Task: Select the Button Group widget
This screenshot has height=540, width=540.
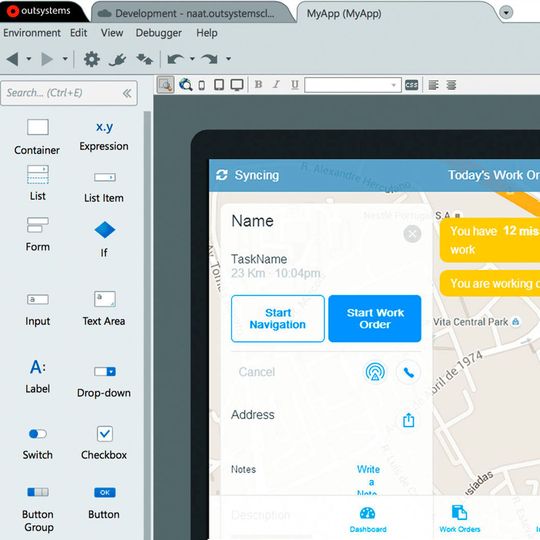Action: tap(38, 509)
